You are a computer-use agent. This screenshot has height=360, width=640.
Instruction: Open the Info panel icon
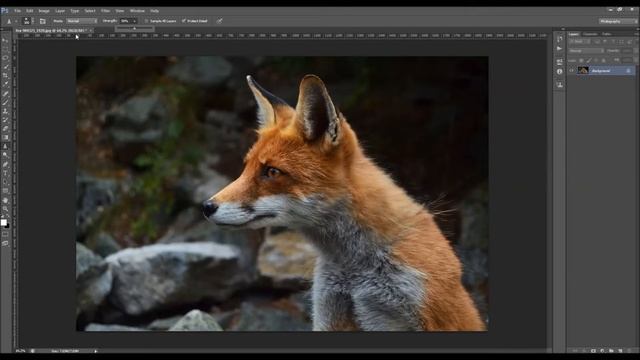(559, 71)
